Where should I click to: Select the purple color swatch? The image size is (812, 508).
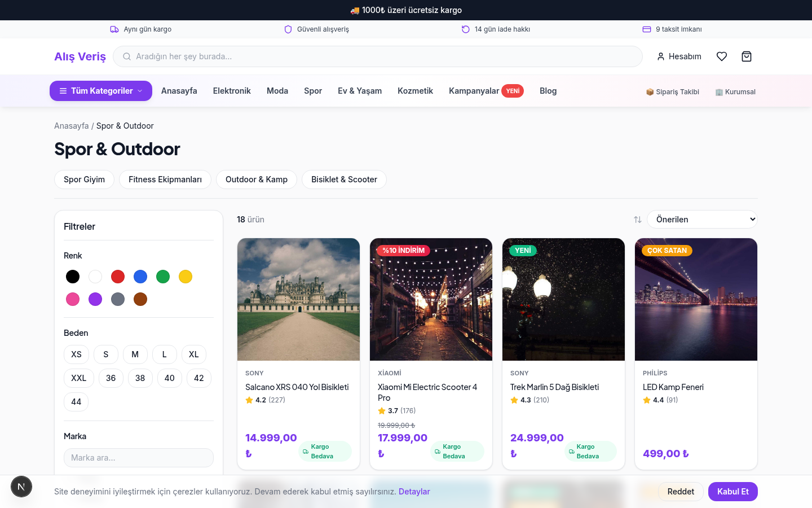pos(95,299)
